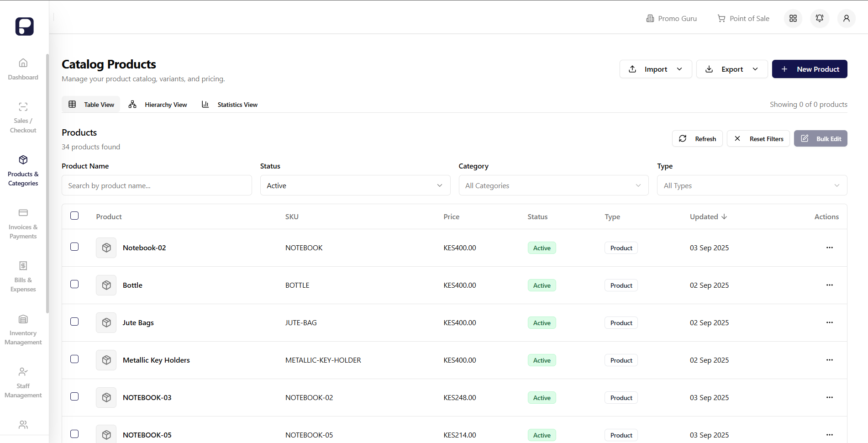Open Inventory Management

click(x=23, y=329)
